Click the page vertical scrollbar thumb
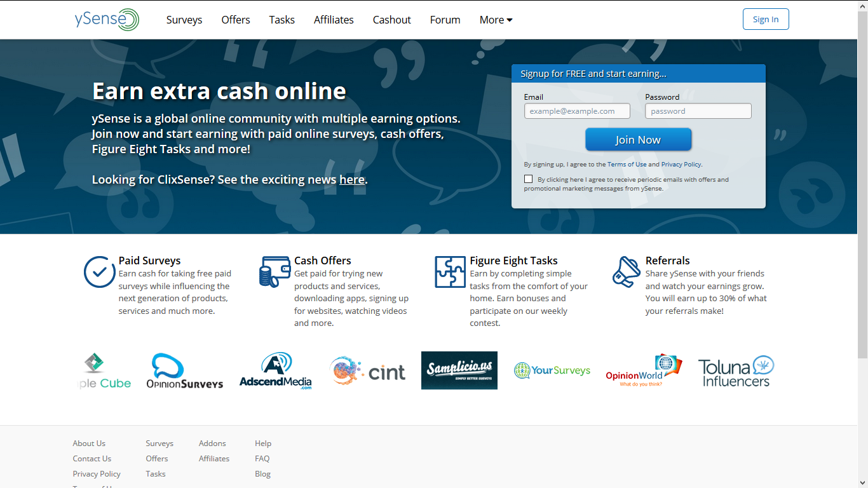 [x=862, y=183]
